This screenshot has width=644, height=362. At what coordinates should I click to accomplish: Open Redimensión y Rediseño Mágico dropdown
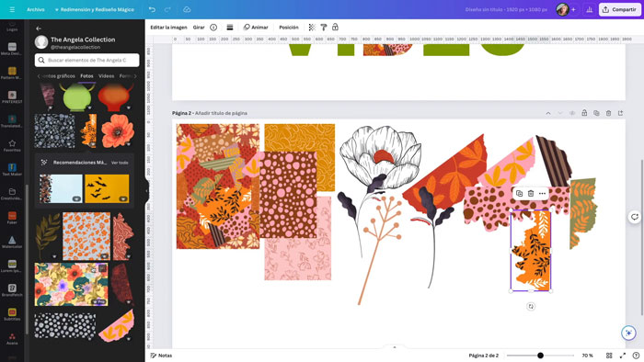point(95,9)
